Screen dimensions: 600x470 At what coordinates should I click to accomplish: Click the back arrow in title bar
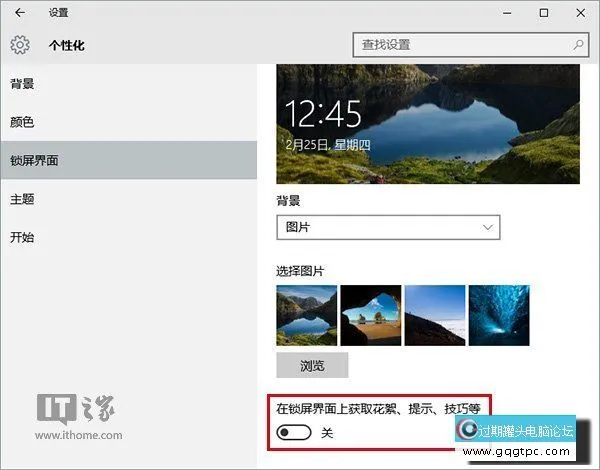click(x=20, y=13)
